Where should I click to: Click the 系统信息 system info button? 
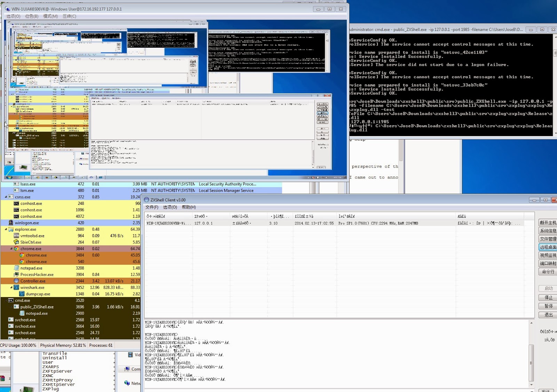[x=548, y=231]
